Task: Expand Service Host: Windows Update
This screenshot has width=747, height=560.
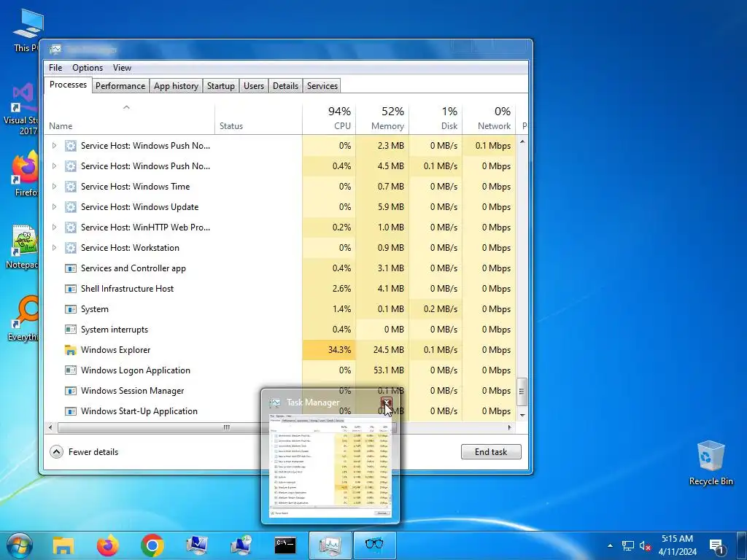Action: pyautogui.click(x=54, y=207)
